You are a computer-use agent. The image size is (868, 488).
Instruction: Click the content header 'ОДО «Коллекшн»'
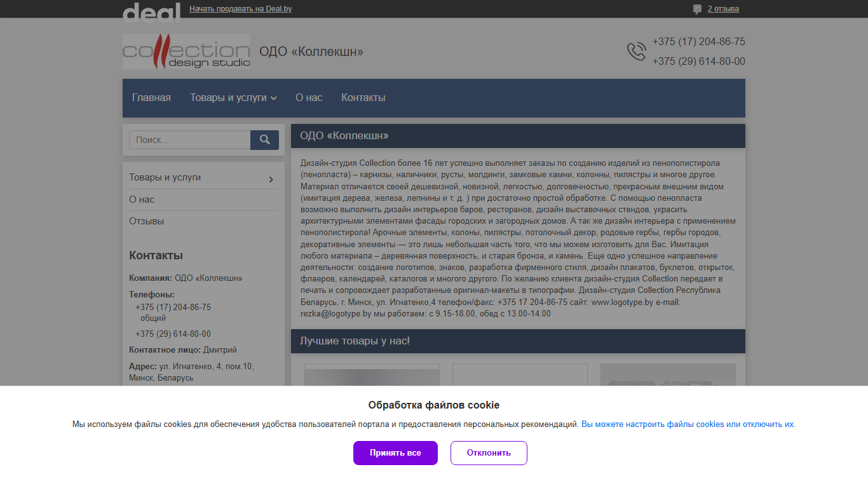(x=344, y=136)
